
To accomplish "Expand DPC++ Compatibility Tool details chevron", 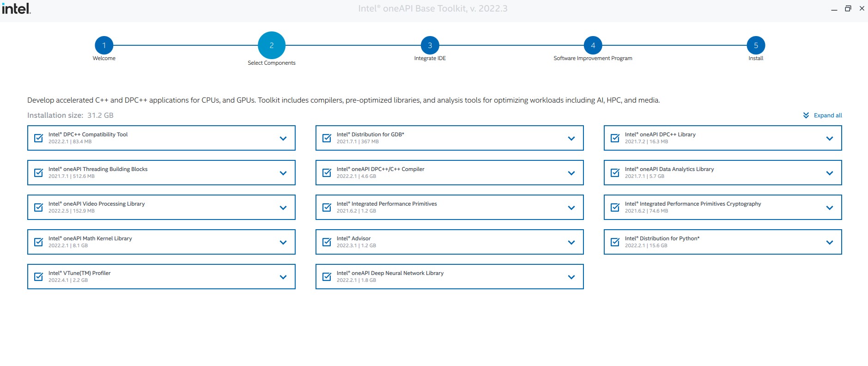I will (x=283, y=139).
